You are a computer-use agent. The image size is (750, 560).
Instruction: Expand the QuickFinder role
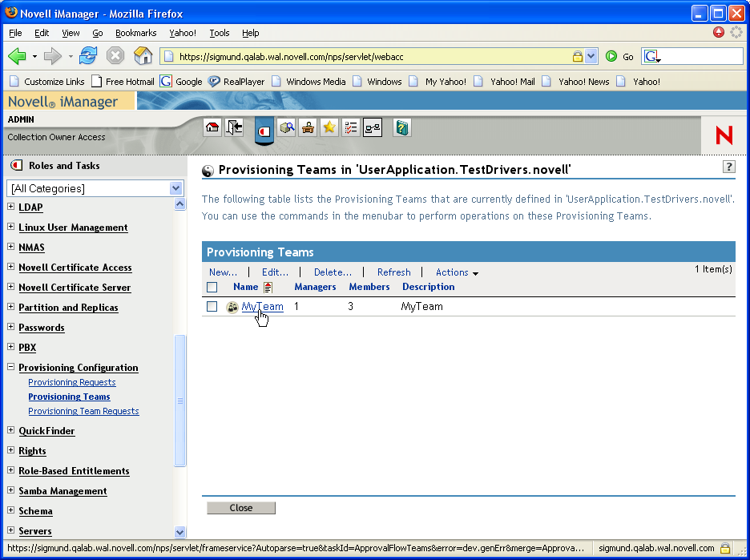click(x=11, y=430)
